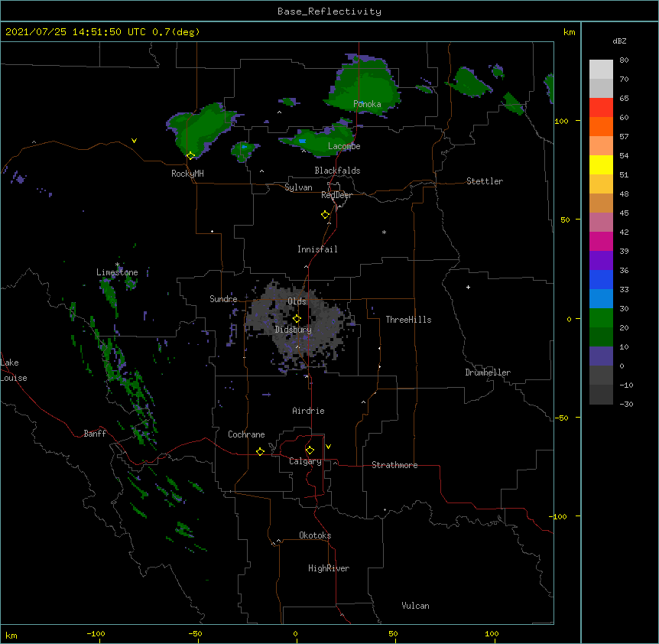Click the Lacombe city label

click(344, 146)
